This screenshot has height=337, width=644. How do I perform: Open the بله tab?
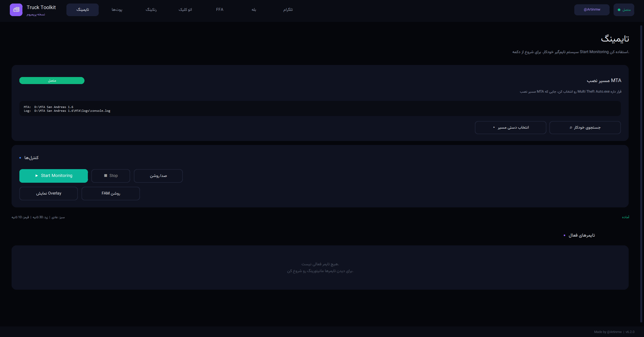click(254, 10)
